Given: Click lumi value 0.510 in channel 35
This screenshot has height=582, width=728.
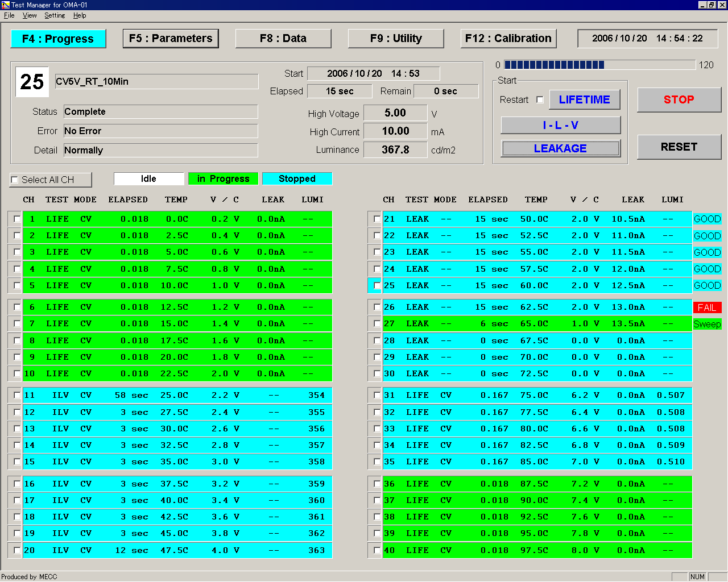Looking at the screenshot, I should [671, 462].
